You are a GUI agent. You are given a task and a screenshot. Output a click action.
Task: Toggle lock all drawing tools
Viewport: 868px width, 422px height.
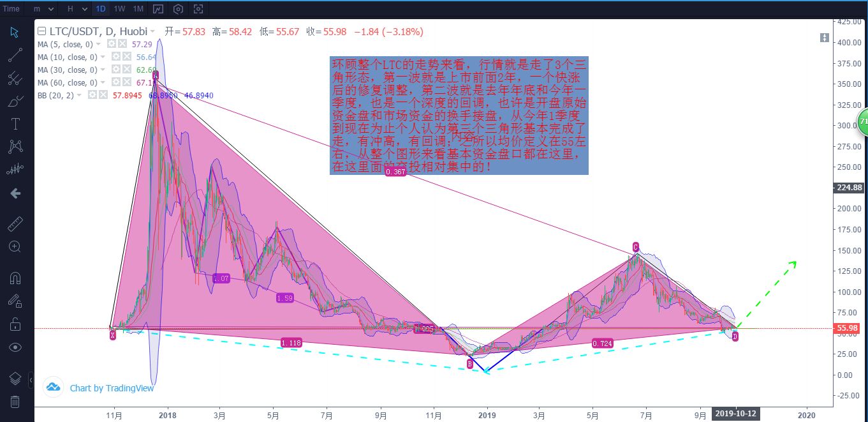coord(15,324)
